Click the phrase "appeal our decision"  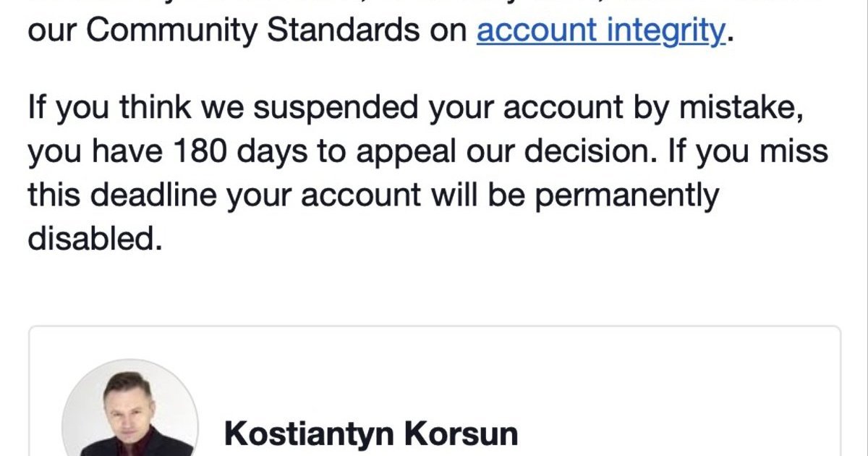tap(511, 152)
